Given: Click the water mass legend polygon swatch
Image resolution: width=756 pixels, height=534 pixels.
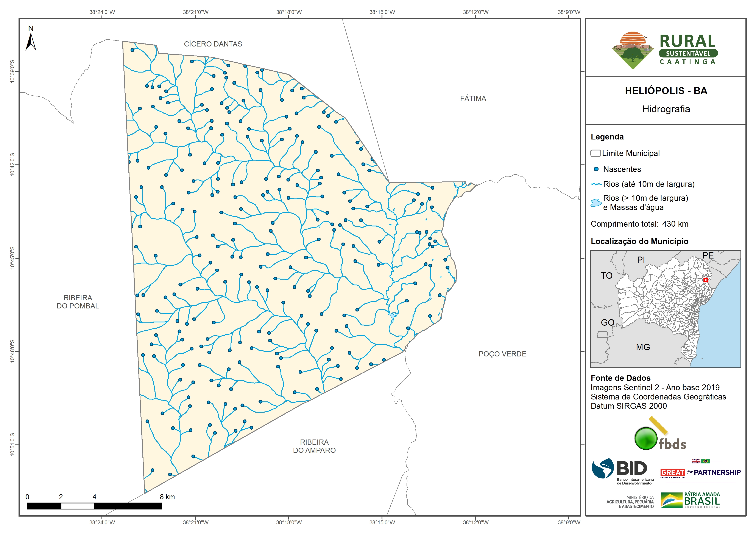Looking at the screenshot, I should (596, 203).
